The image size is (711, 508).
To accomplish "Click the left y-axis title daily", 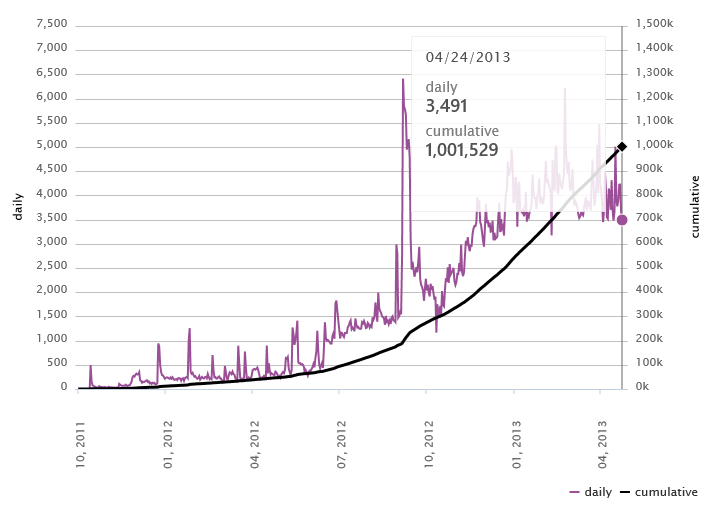I will click(x=18, y=205).
